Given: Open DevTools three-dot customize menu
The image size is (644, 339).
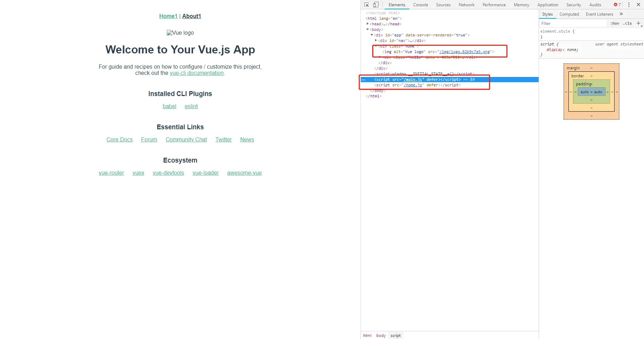Looking at the screenshot, I should coord(629,5).
